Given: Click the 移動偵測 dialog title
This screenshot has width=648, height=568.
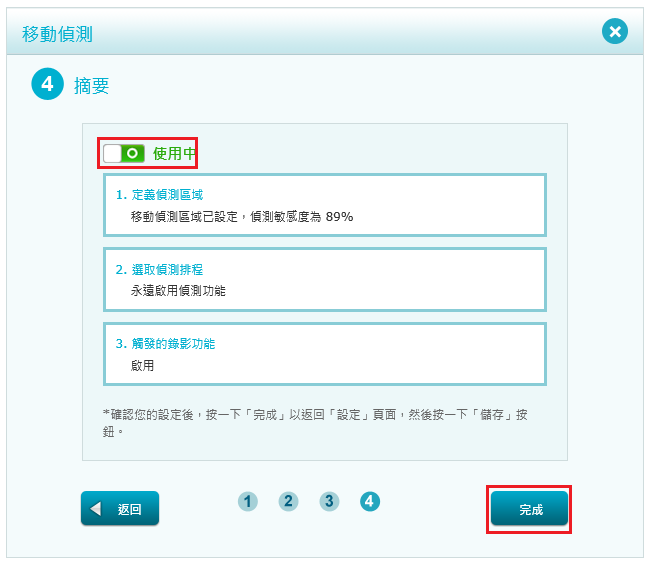Looking at the screenshot, I should click(57, 33).
